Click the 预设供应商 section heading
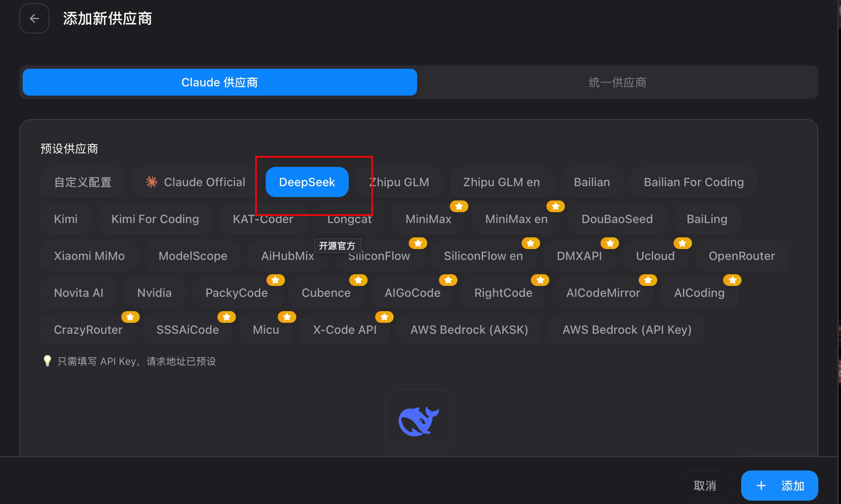 [x=69, y=149]
